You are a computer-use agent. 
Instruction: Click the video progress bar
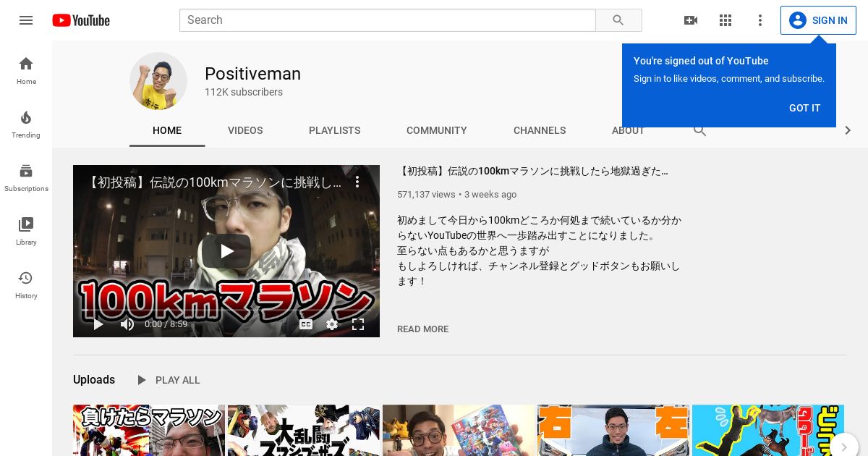(226, 310)
